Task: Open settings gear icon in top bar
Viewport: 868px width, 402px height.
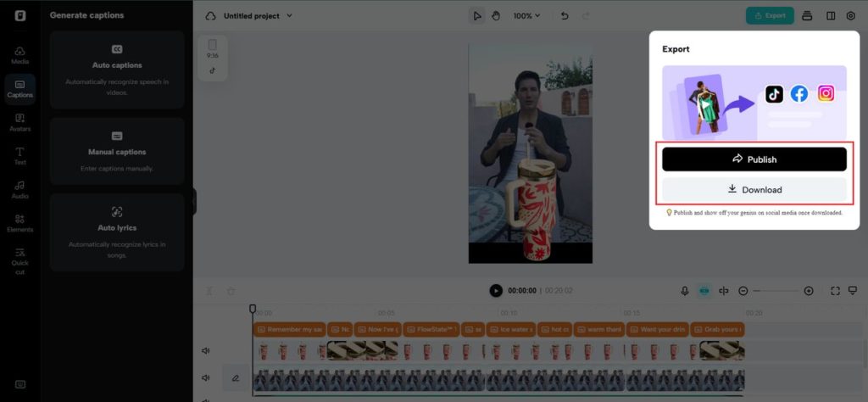Action: 850,16
